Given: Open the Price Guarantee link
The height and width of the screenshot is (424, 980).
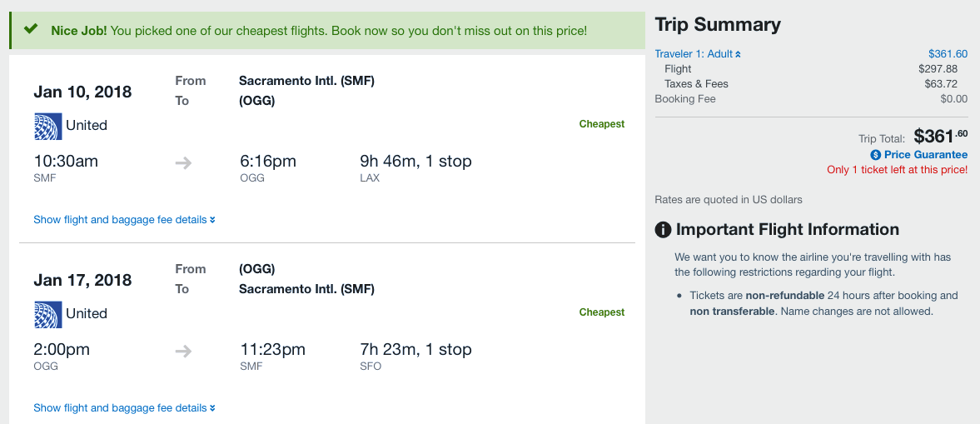Looking at the screenshot, I should coord(925,155).
